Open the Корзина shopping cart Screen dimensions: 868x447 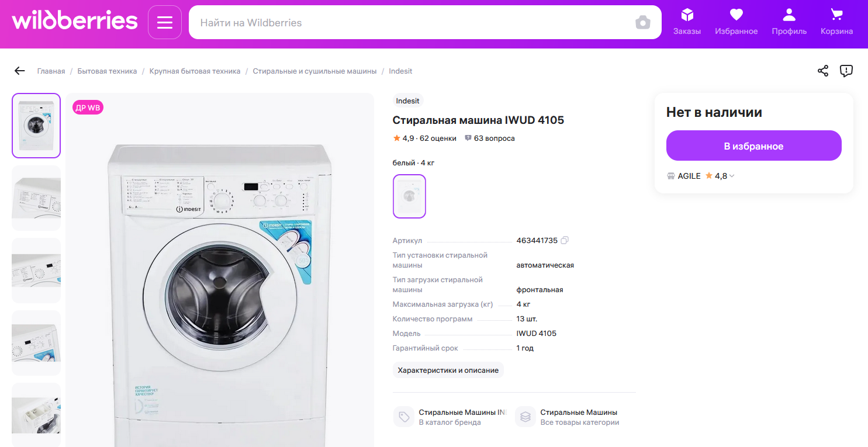click(x=836, y=22)
